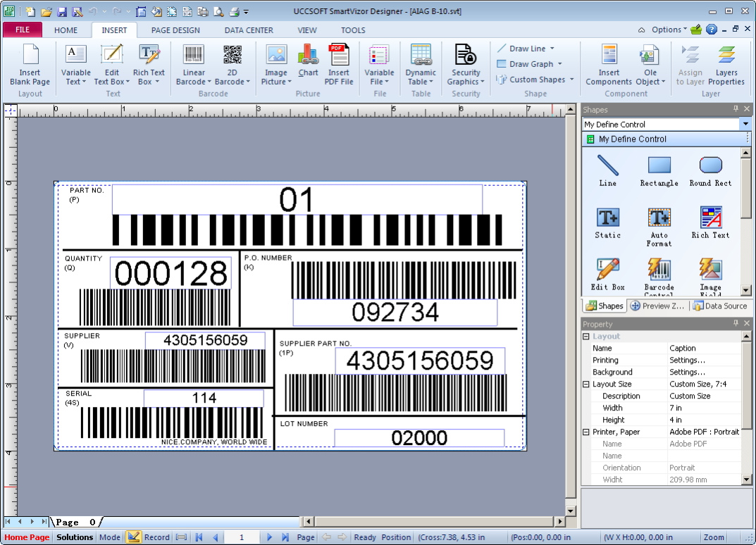Click the record number input field
Image resolution: width=756 pixels, height=545 pixels.
pyautogui.click(x=242, y=537)
